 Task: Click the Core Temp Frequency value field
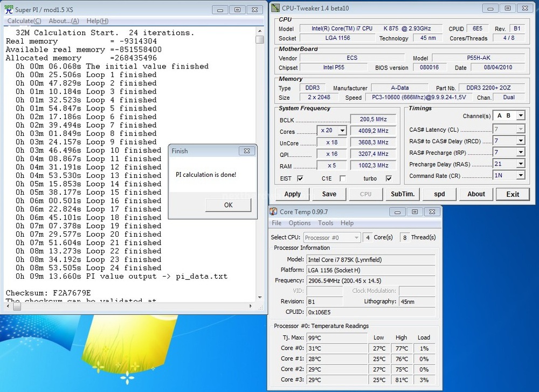click(x=371, y=280)
